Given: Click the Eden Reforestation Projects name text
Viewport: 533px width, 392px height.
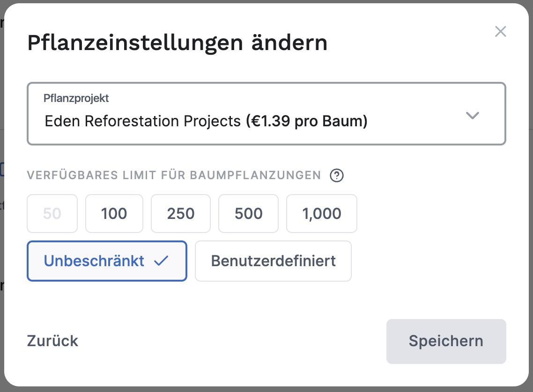Looking at the screenshot, I should [x=142, y=122].
